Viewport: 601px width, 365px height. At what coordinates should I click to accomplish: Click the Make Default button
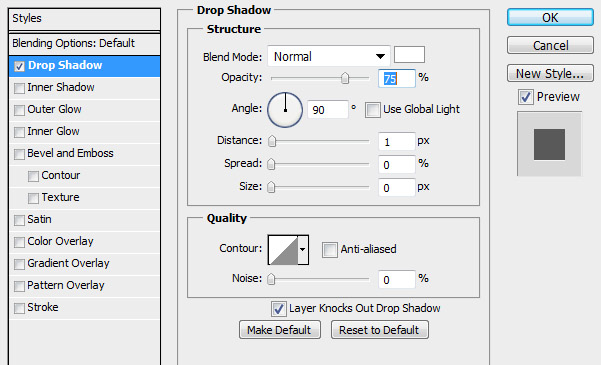[x=279, y=330]
